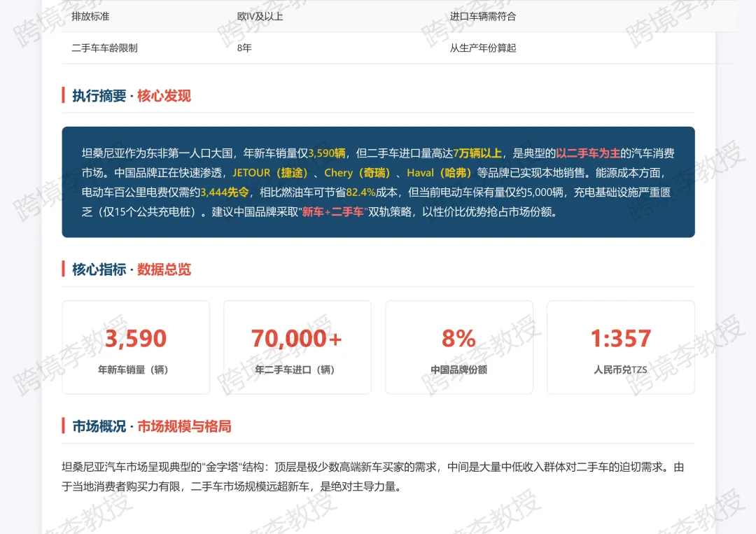756x534 pixels.
Task: Click the '8年' table value
Action: tap(244, 48)
